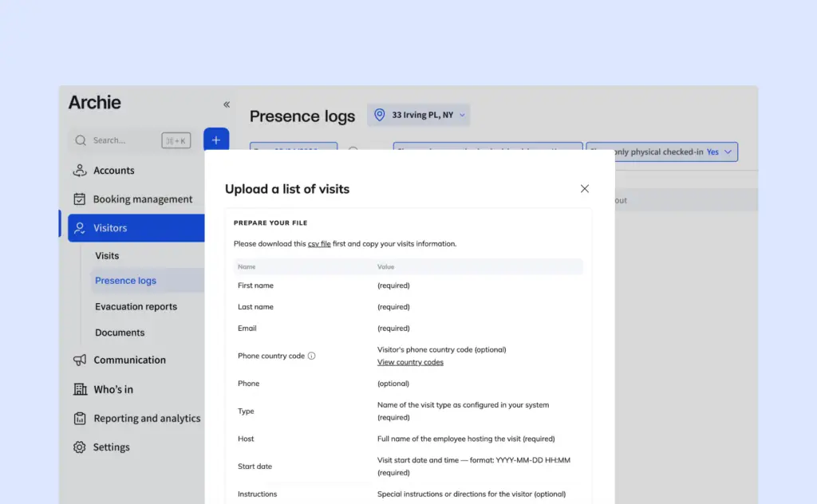Image resolution: width=817 pixels, height=504 pixels.
Task: Click the PREPARE YOUR FILE heading
Action: 270,222
